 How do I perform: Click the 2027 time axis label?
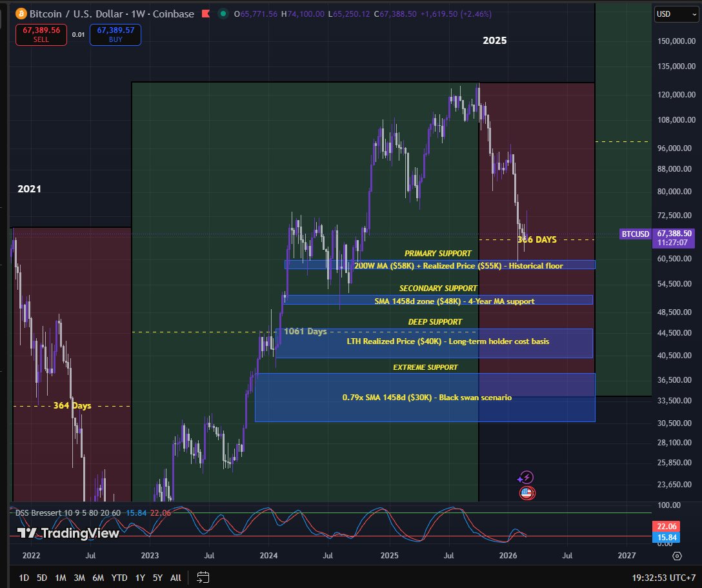pos(627,556)
